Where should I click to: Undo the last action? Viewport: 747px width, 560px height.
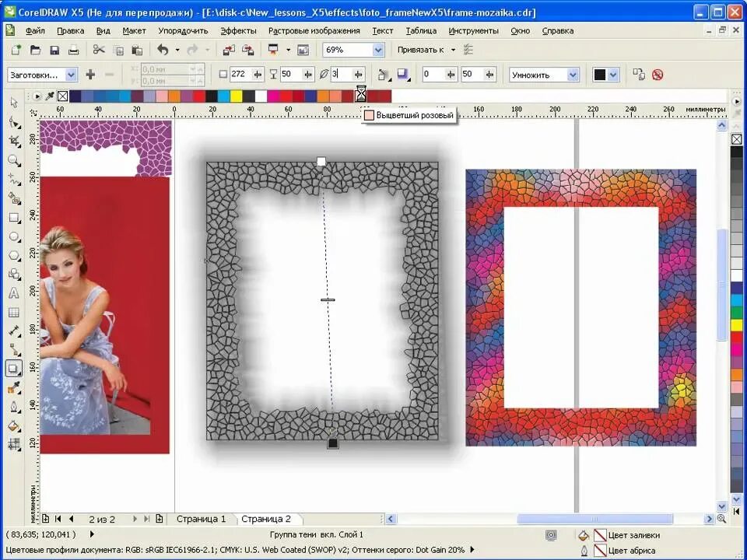(163, 50)
